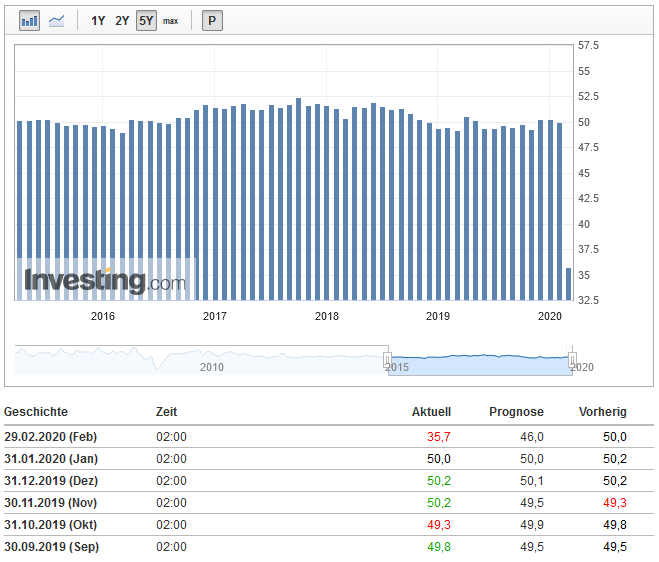Select the max time range
Image resolution: width=659 pixels, height=562 pixels.
click(x=170, y=21)
